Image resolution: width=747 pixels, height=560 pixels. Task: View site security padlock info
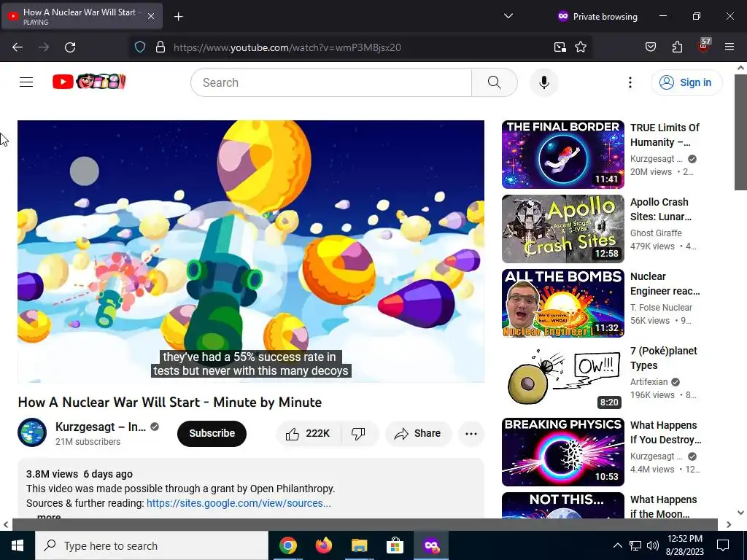(160, 47)
